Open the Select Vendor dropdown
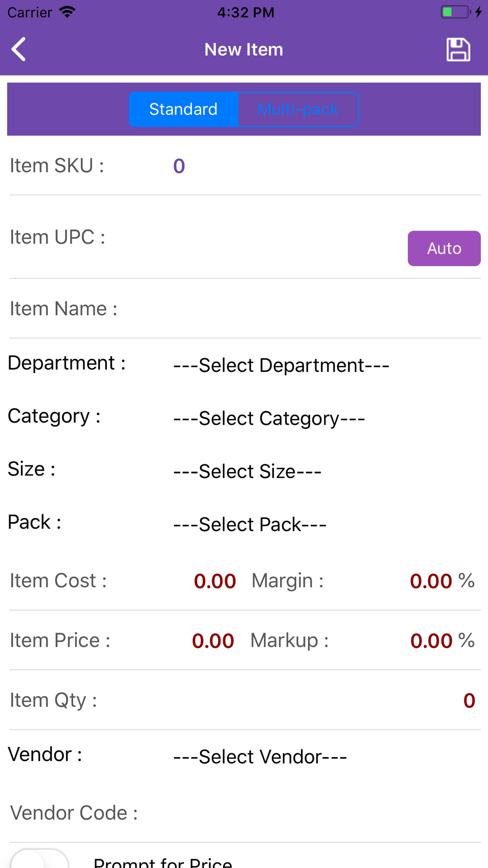488x868 pixels. (260, 757)
